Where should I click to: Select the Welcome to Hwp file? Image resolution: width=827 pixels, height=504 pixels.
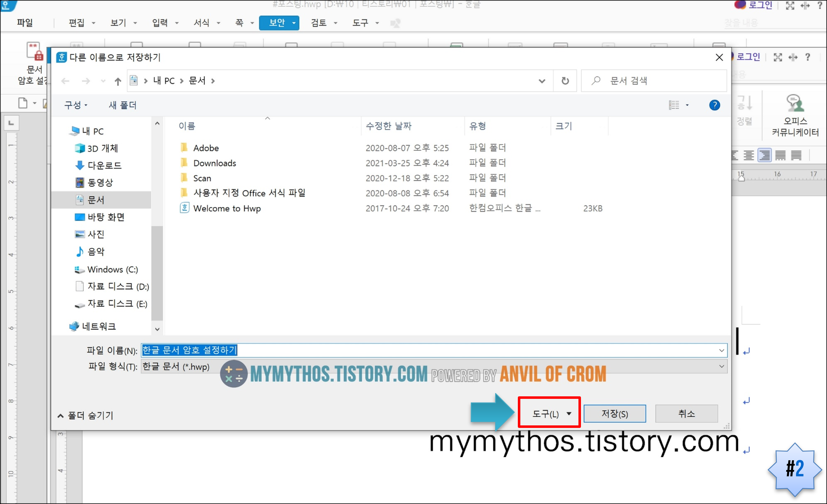pos(227,208)
